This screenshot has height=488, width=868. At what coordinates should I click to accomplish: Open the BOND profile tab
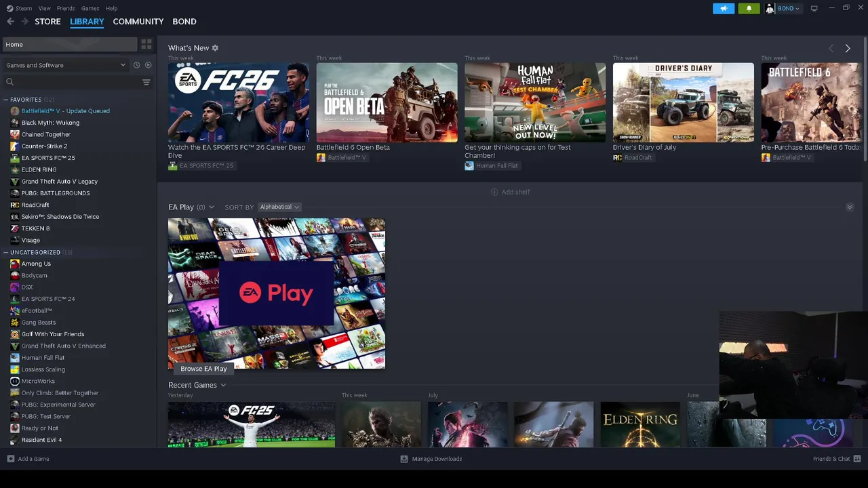tap(184, 22)
